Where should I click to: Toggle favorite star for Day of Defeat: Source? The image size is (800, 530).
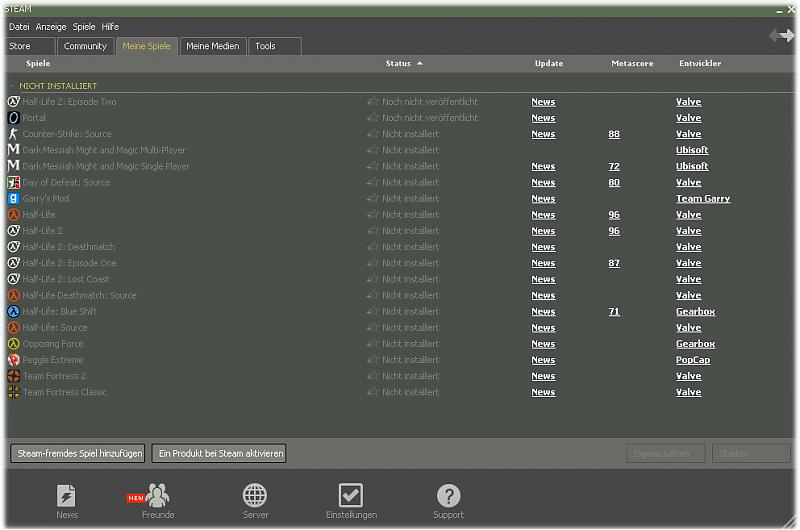373,183
